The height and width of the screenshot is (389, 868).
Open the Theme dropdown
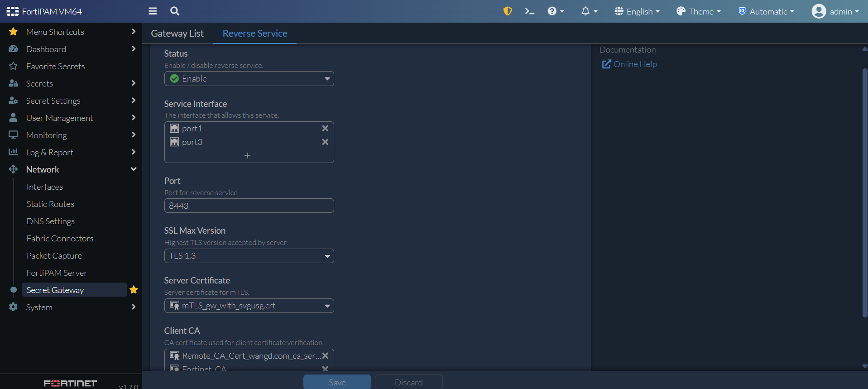pyautogui.click(x=699, y=11)
